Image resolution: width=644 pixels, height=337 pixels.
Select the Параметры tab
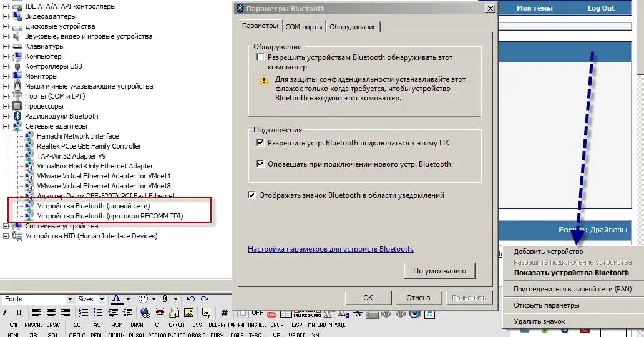(x=260, y=26)
